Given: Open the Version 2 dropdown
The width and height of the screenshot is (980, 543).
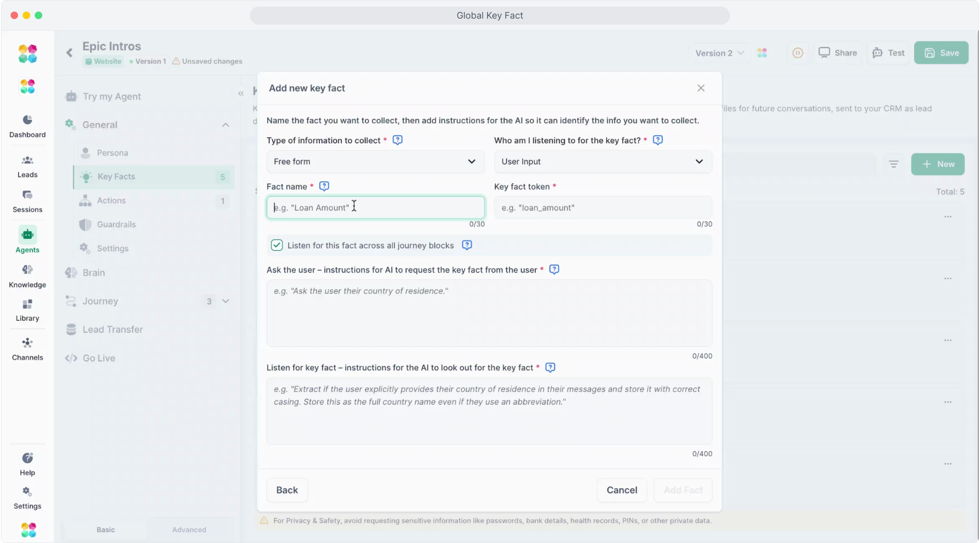Looking at the screenshot, I should point(719,53).
